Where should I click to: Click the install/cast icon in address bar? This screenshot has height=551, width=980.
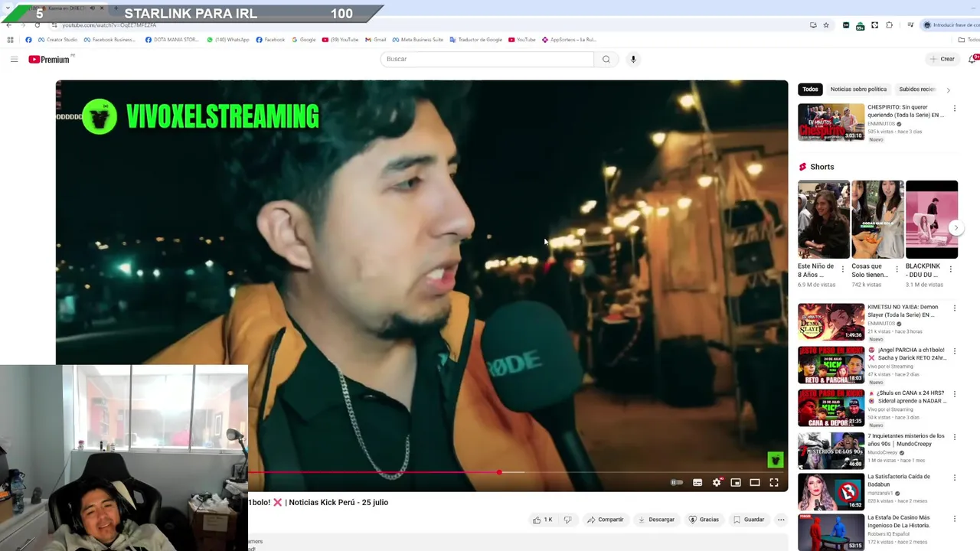813,24
